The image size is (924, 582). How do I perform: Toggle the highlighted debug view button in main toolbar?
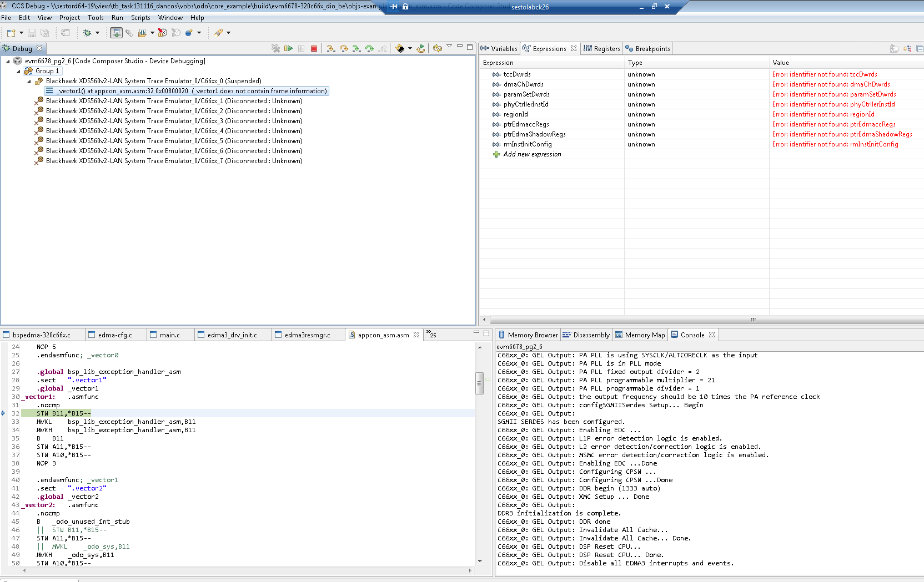116,33
